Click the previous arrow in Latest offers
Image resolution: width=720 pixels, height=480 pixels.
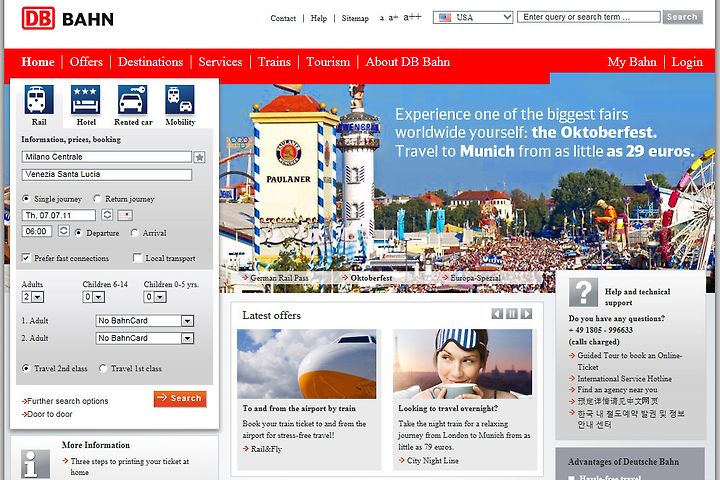click(497, 314)
